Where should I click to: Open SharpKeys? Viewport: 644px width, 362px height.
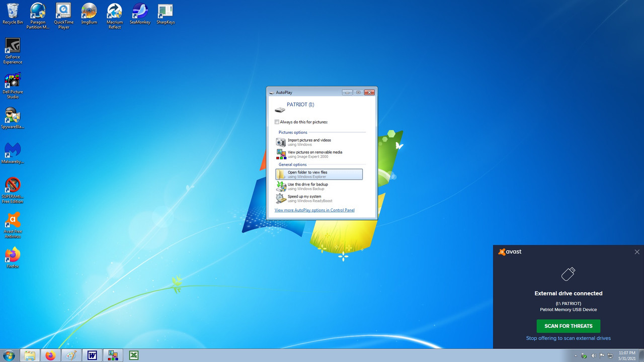(166, 11)
